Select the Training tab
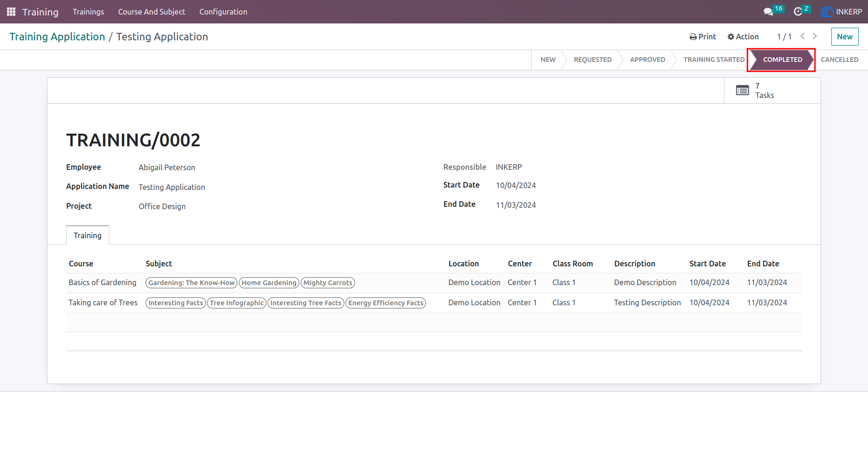 [88, 235]
